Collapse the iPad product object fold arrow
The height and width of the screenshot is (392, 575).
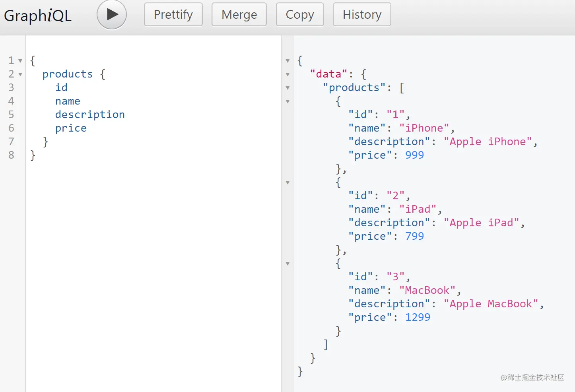click(287, 182)
